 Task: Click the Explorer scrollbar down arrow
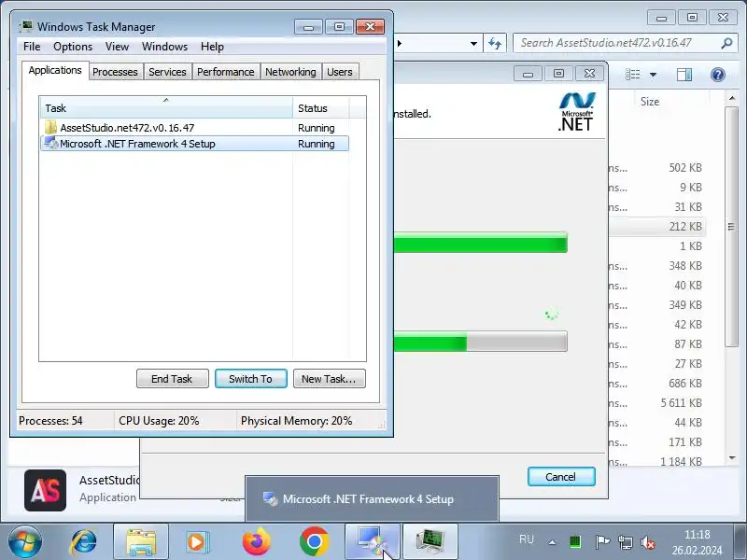click(732, 458)
